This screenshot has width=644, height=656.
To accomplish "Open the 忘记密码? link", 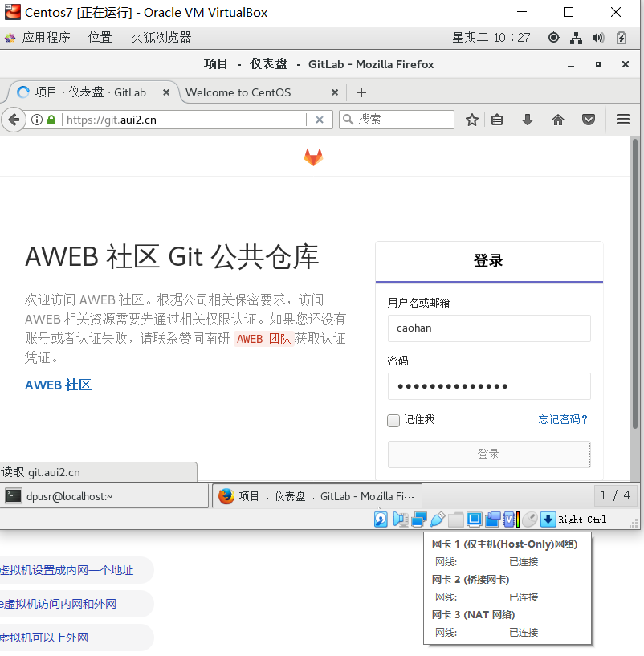I will tap(563, 419).
